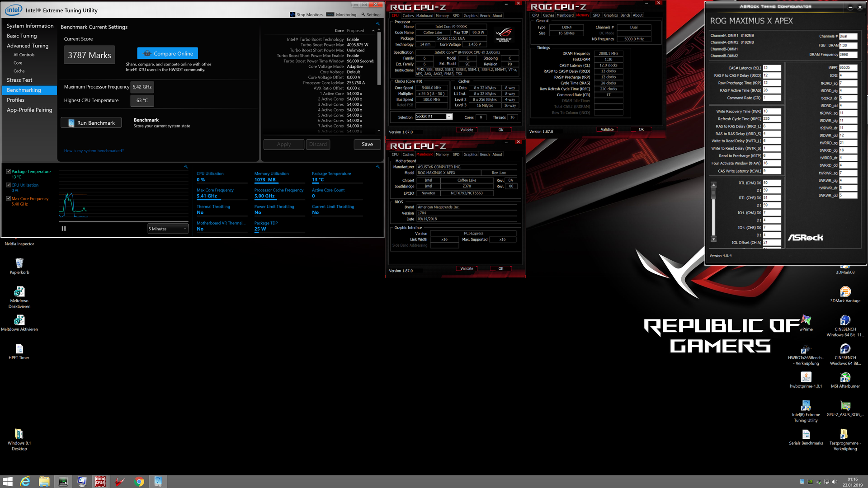Select 3DMark Vantage desktop icon
The width and height of the screenshot is (868, 488).
pyautogui.click(x=845, y=294)
